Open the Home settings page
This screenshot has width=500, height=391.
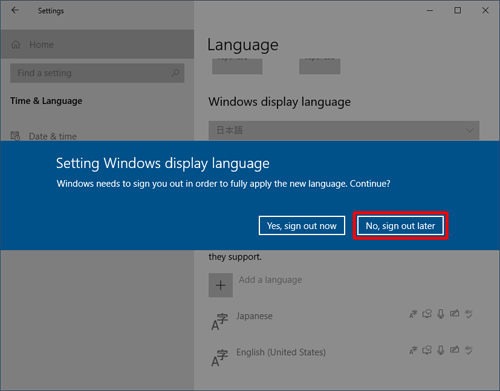[x=97, y=44]
